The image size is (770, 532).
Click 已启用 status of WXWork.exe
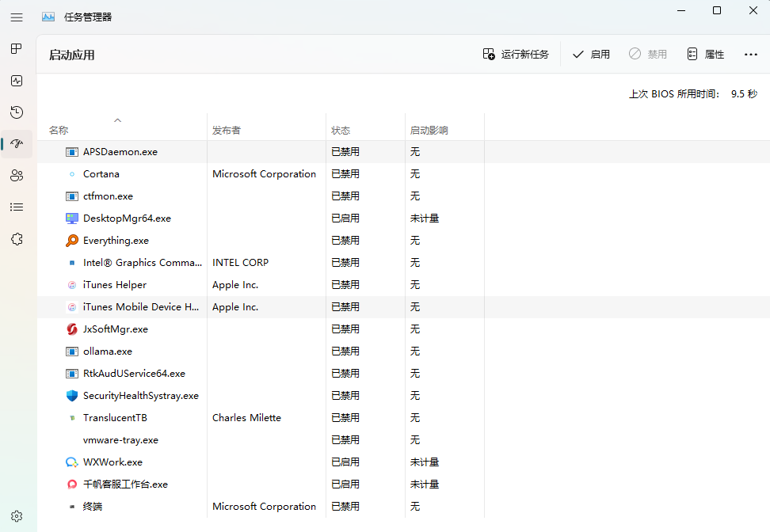345,462
